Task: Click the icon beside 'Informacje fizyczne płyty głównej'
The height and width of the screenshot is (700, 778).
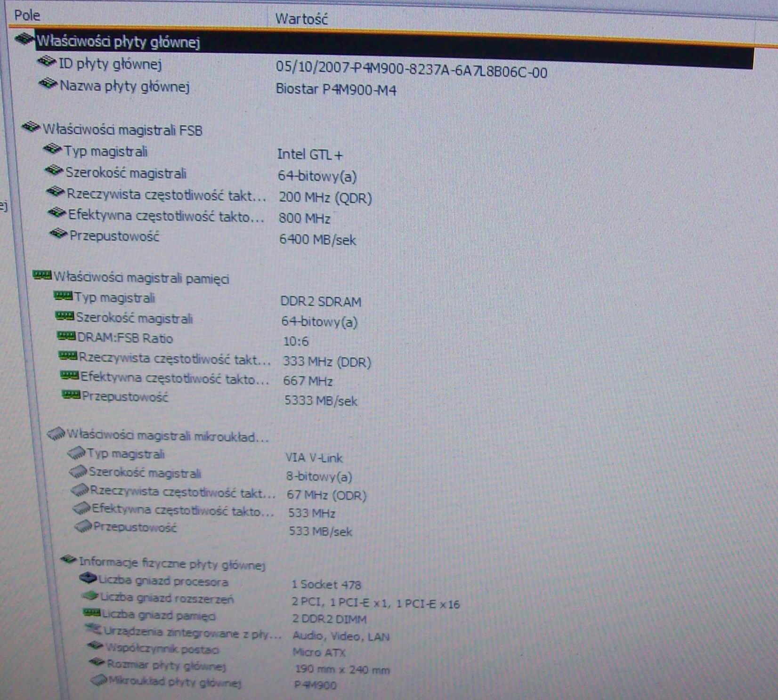Action: [69, 559]
